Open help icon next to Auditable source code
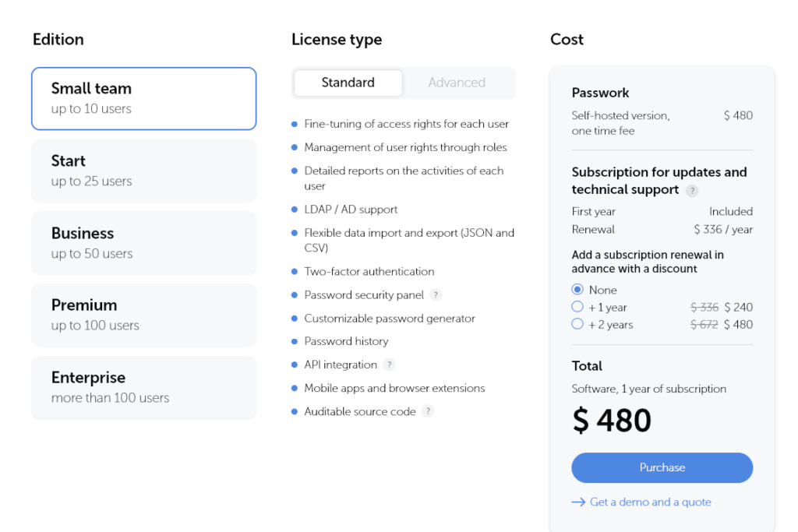 click(428, 411)
